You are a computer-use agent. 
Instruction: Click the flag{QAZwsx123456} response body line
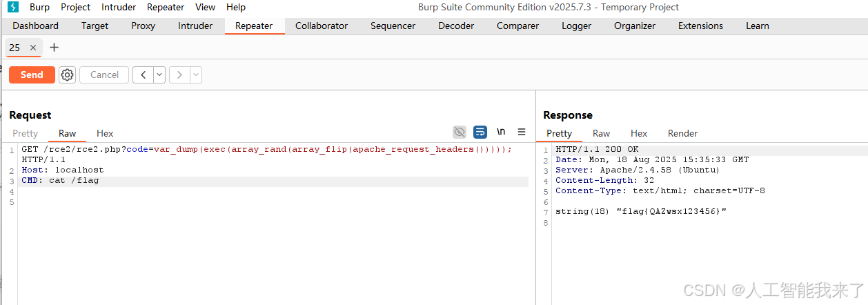[641, 211]
